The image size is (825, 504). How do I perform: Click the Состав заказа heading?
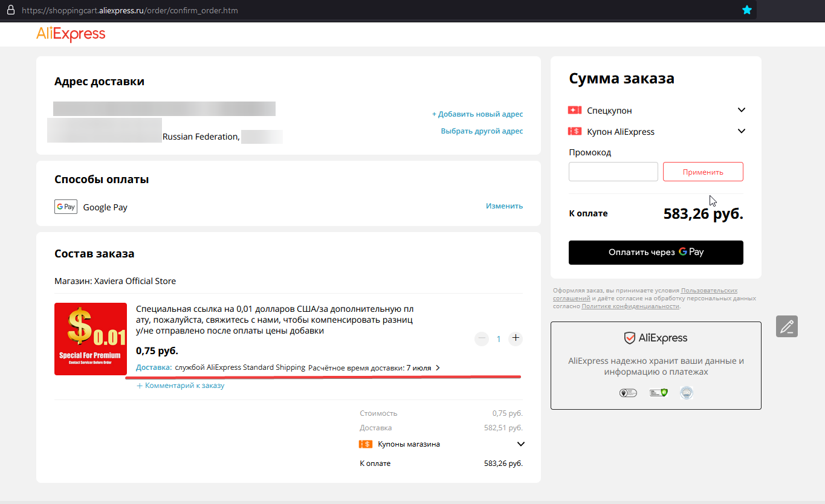pyautogui.click(x=94, y=254)
